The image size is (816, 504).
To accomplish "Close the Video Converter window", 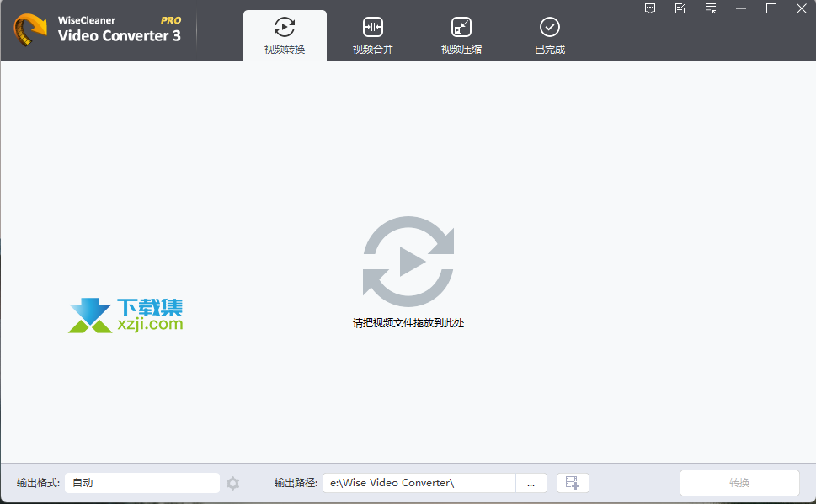I will pyautogui.click(x=802, y=8).
